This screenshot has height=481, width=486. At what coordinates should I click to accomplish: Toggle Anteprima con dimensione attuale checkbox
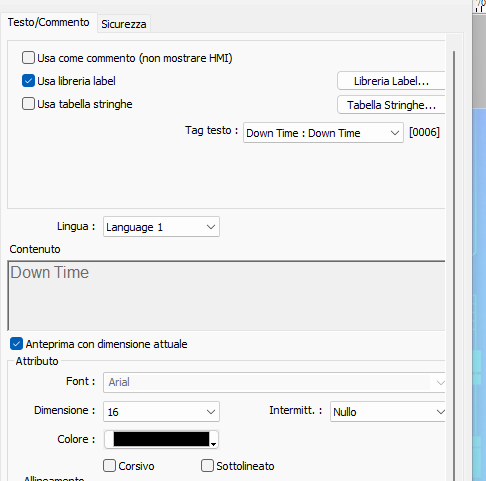pos(16,344)
